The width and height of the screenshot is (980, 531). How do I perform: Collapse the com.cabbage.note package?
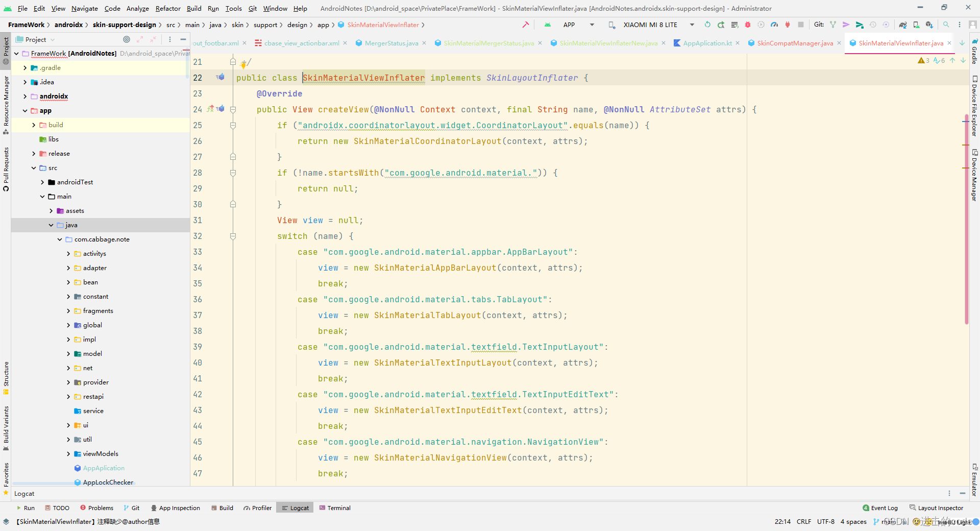60,239
